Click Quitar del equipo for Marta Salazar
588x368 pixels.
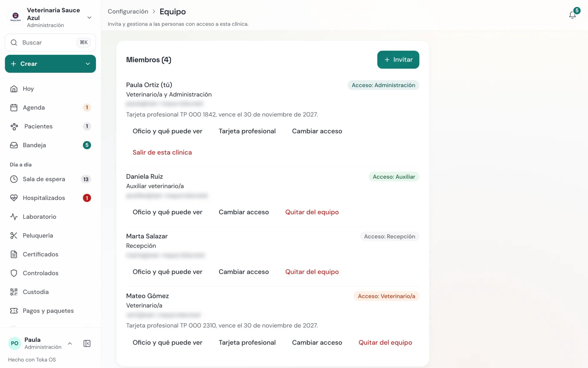tap(312, 272)
